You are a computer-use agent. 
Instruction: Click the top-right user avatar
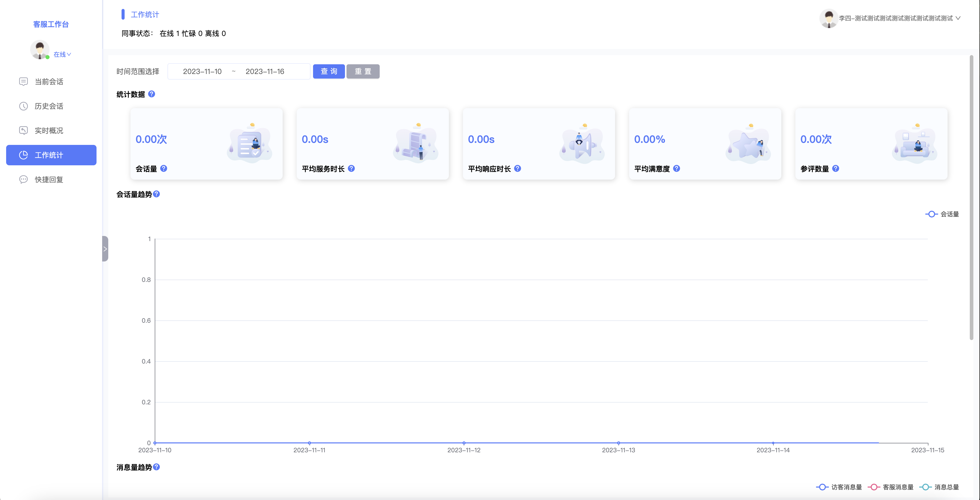829,18
